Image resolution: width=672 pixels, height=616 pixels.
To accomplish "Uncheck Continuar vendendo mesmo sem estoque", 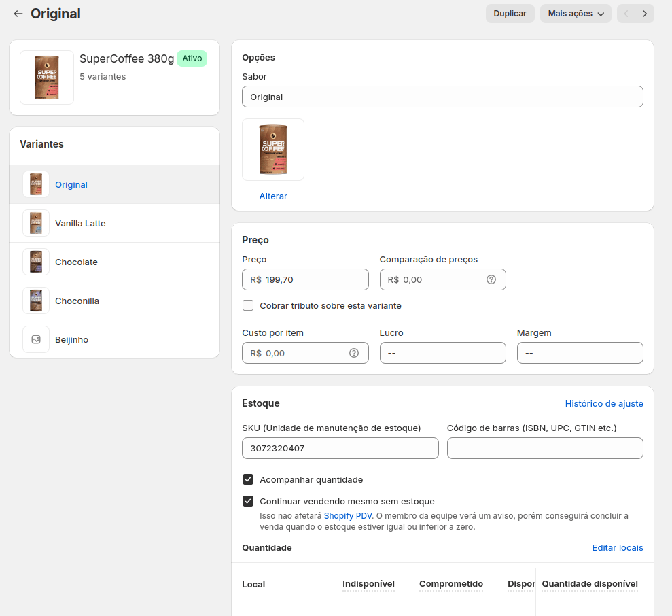I will point(248,501).
